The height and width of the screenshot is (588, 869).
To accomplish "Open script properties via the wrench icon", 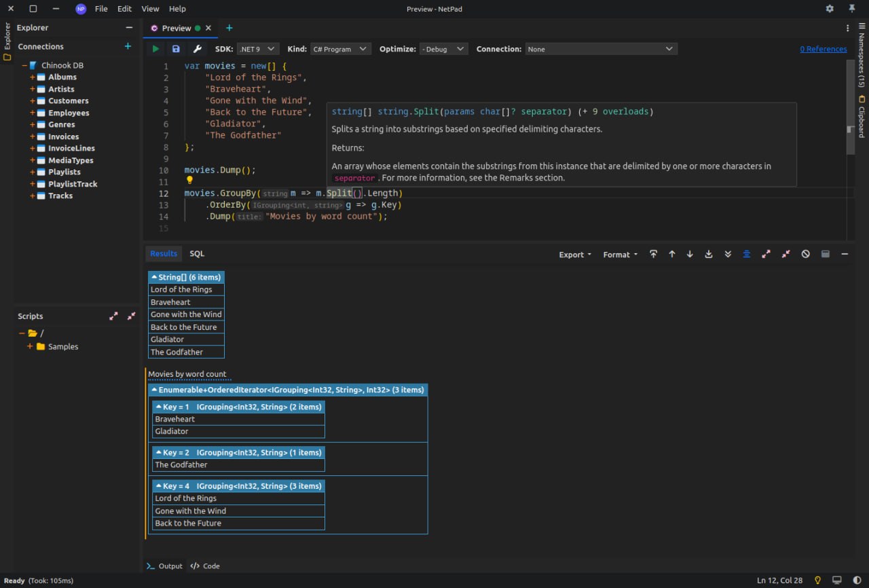I will pyautogui.click(x=197, y=49).
